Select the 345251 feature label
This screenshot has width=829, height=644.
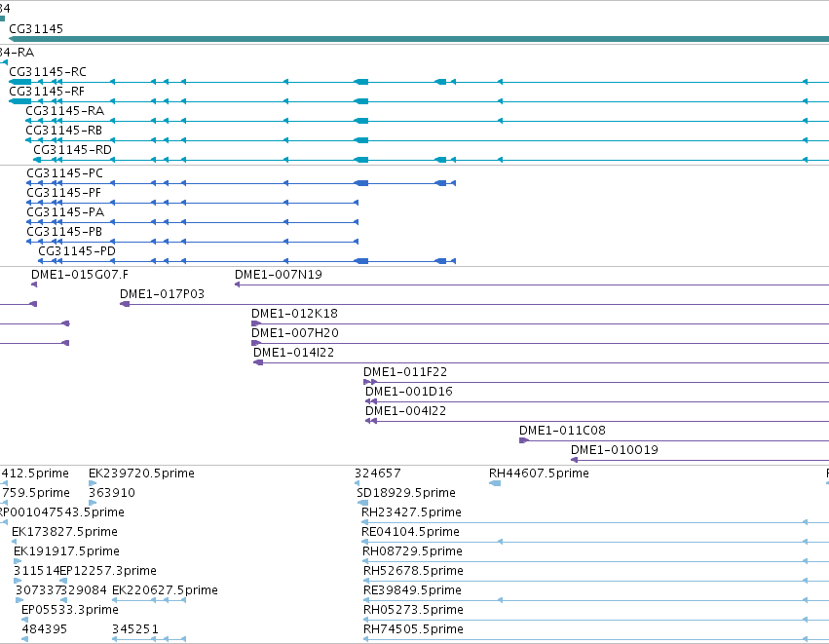click(x=134, y=629)
